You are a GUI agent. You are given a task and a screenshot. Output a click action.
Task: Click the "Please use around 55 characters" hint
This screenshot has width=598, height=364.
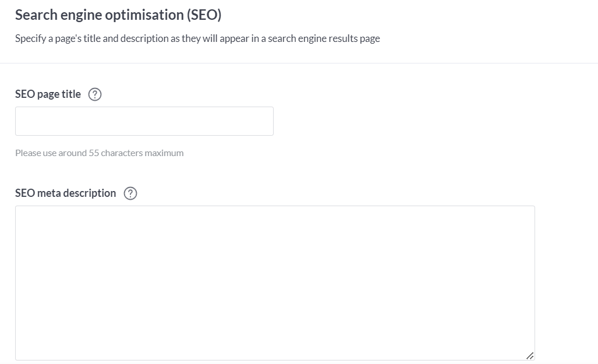pyautogui.click(x=99, y=153)
